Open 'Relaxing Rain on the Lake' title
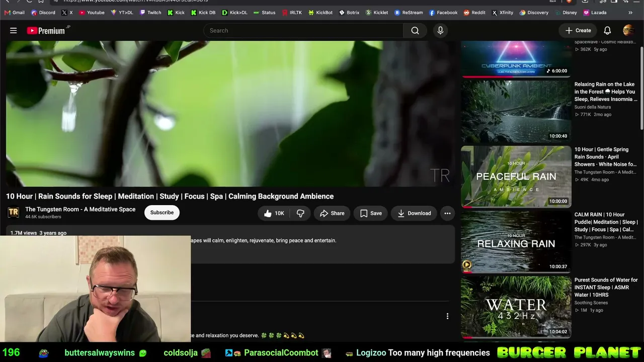This screenshot has height=362, width=644. pyautogui.click(x=606, y=92)
